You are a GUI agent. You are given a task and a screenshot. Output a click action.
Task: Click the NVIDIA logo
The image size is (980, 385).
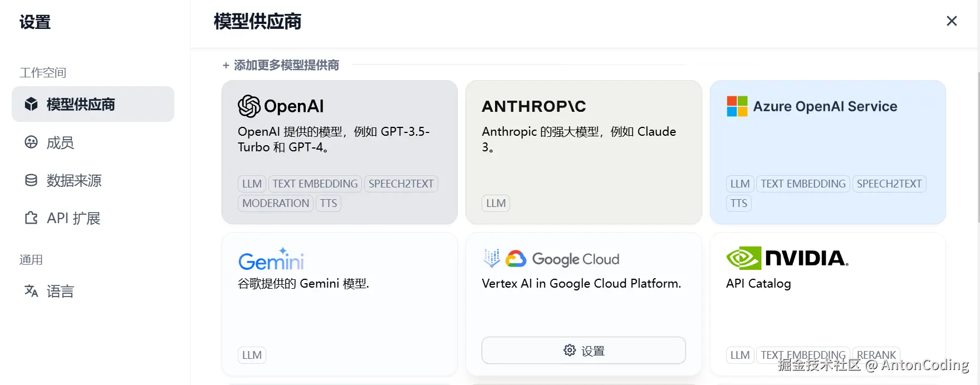click(x=787, y=258)
